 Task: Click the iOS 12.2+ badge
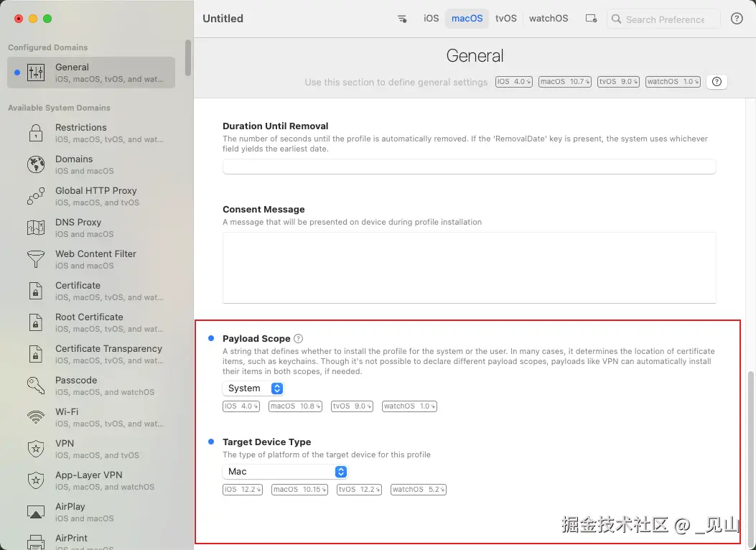242,490
